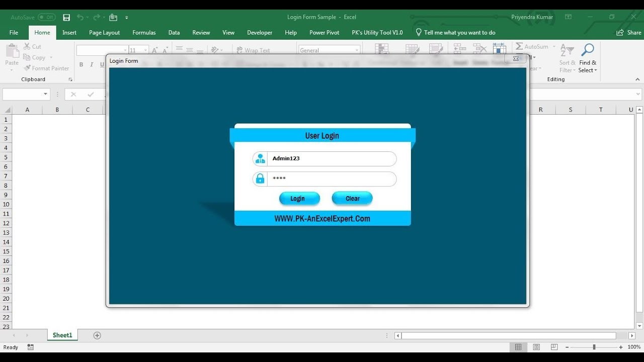Image resolution: width=644 pixels, height=362 pixels.
Task: Click the username field showing Admin123
Action: click(325, 159)
